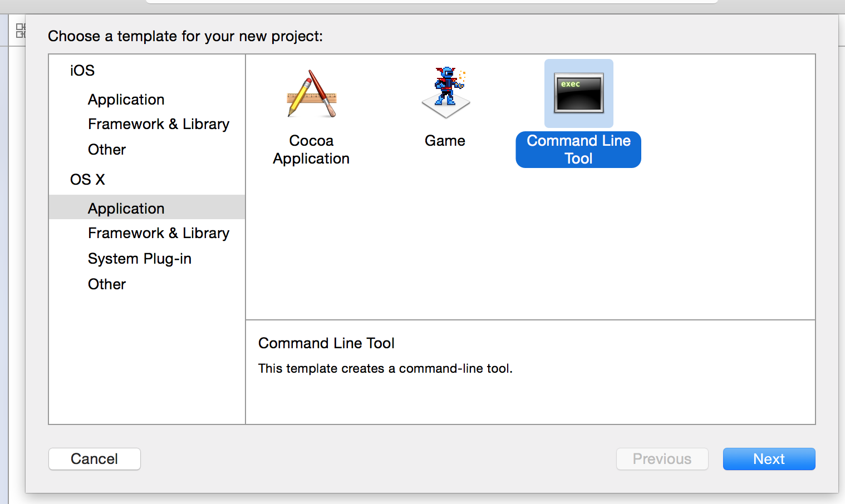Choose the Game template icon

445,93
